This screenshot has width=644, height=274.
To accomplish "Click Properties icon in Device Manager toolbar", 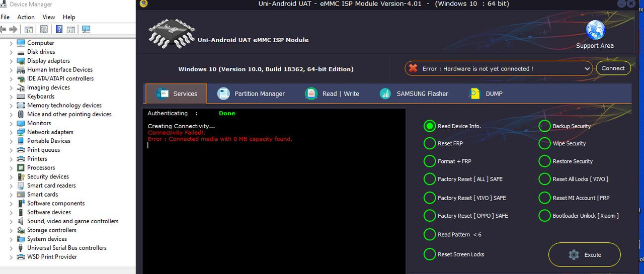I will click(x=44, y=30).
